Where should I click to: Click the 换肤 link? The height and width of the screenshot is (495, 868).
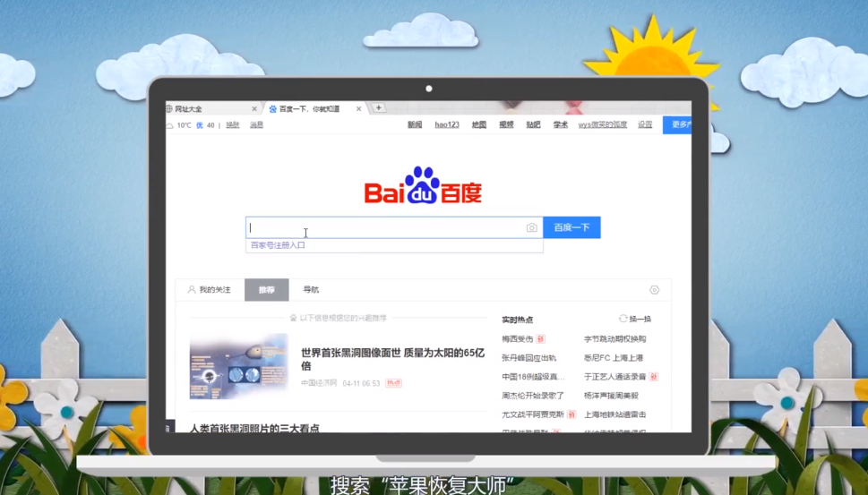pos(233,125)
